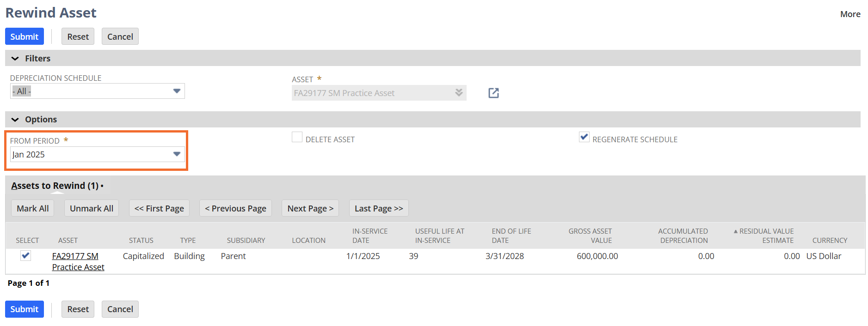This screenshot has height=326, width=868.
Task: Click the Asset field double-chevron icon
Action: click(x=458, y=92)
